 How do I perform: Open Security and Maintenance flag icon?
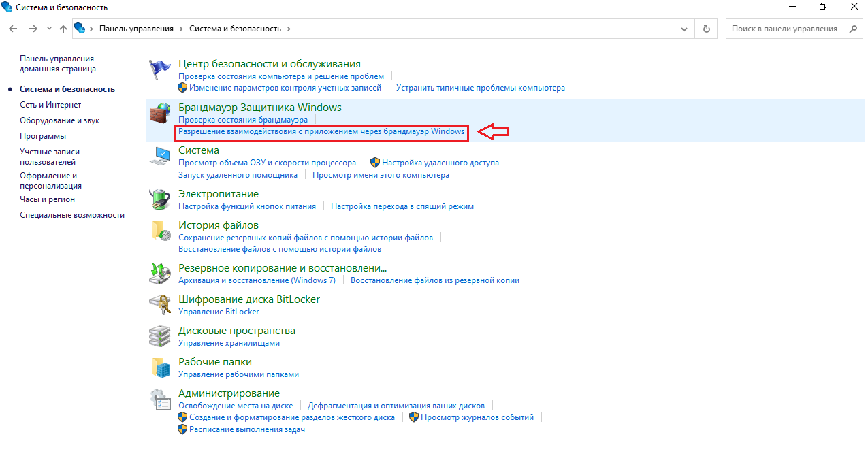(x=160, y=69)
